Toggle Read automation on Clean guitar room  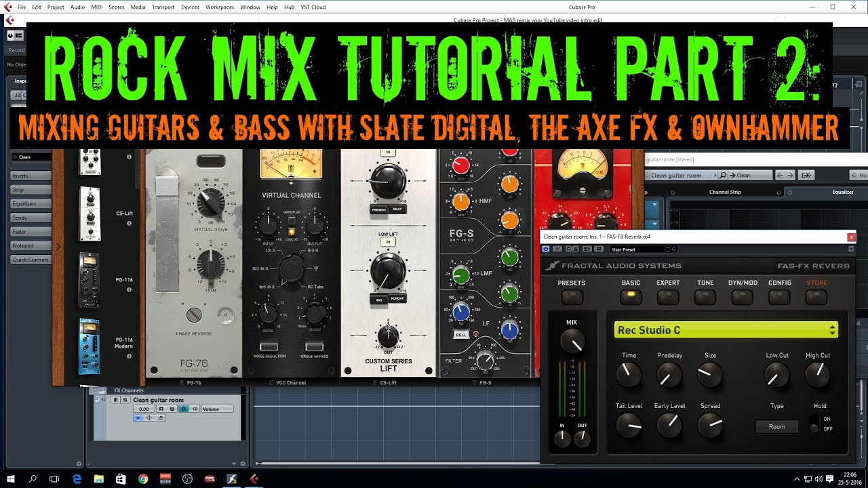[161, 409]
